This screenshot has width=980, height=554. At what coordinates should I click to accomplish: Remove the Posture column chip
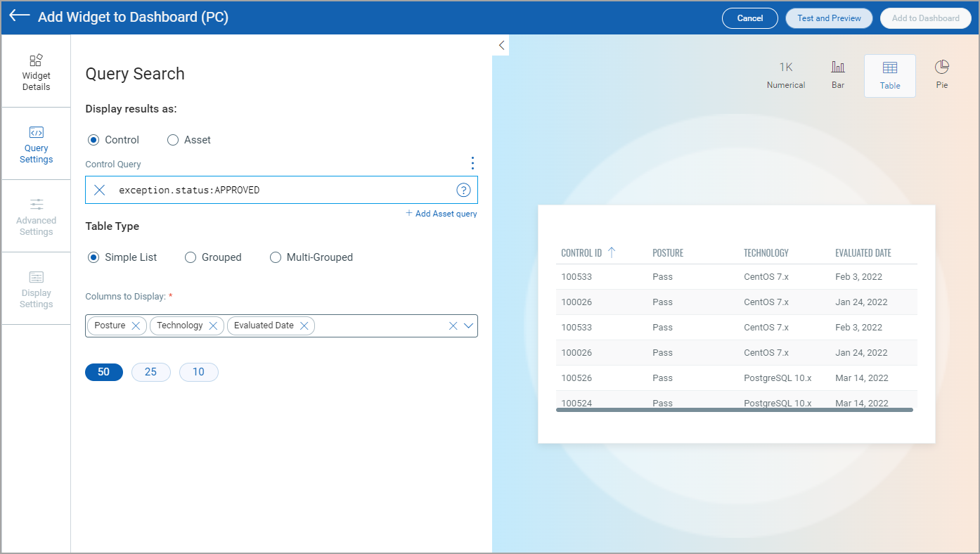point(136,326)
